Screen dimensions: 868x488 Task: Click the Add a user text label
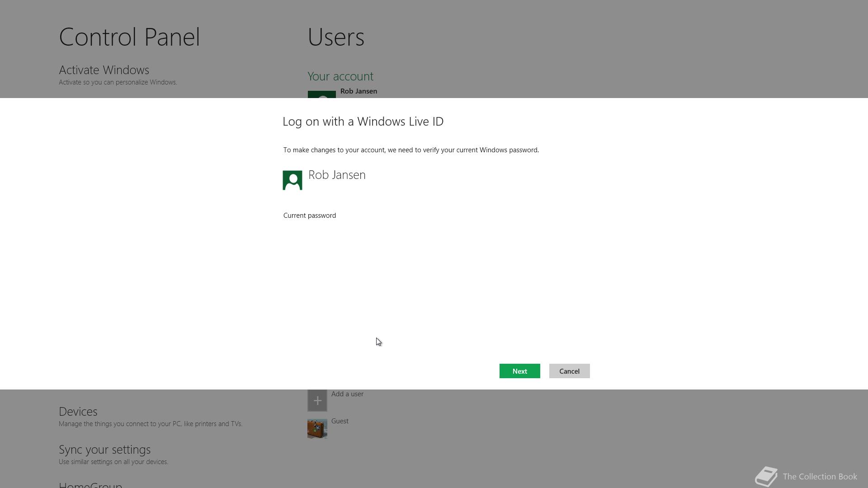(x=347, y=394)
